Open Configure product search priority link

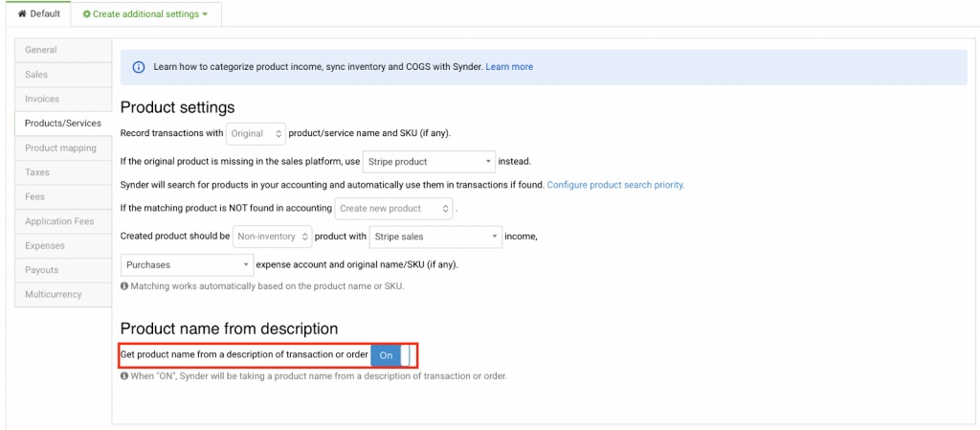tap(615, 185)
